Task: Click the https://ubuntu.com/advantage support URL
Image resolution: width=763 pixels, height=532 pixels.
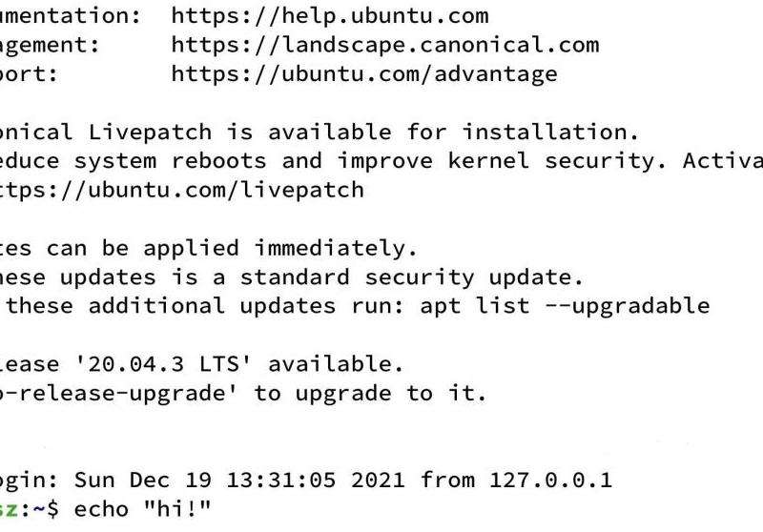Action: coord(364,74)
